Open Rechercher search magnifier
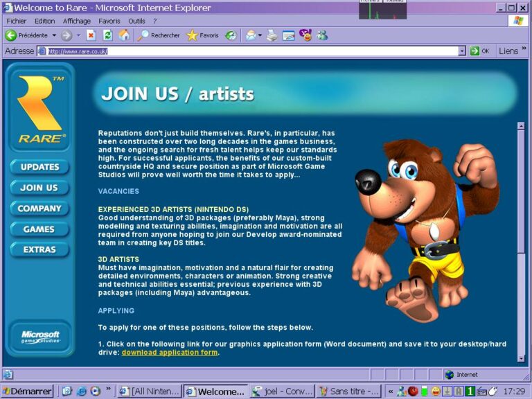 click(x=143, y=35)
